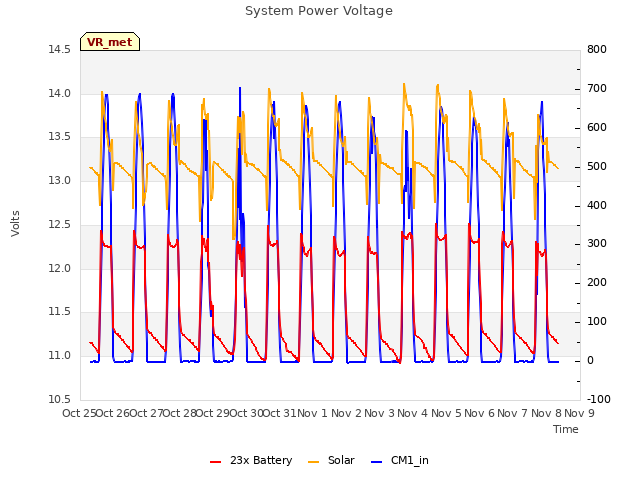
Task: Click the Oct 28 date tick label
Action: (180, 413)
